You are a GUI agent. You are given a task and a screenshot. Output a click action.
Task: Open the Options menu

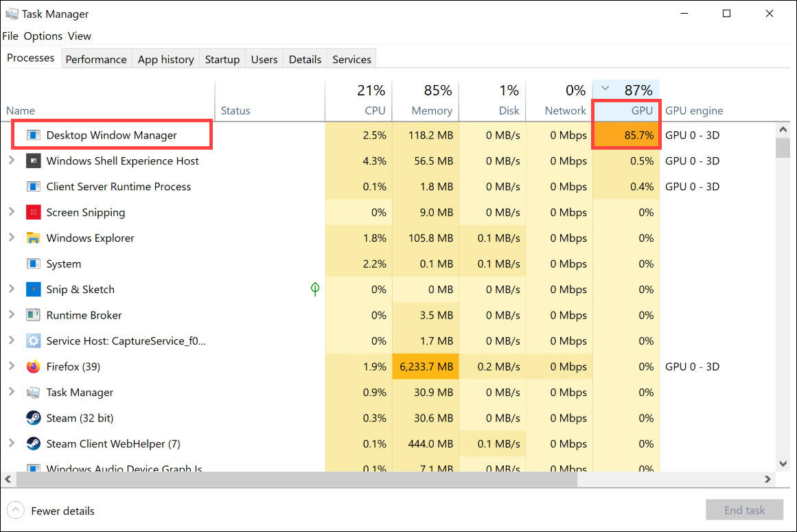coord(43,36)
